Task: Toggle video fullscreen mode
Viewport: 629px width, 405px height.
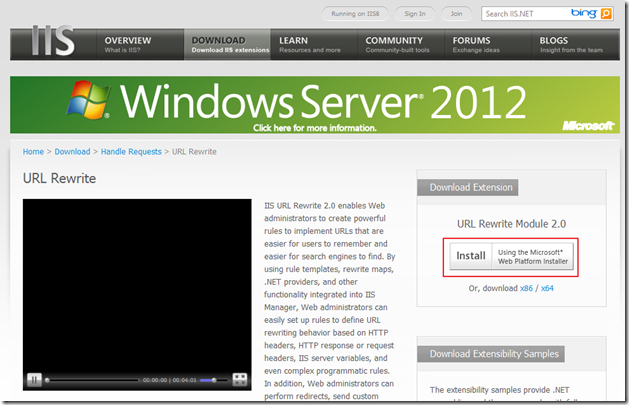Action: click(x=240, y=379)
